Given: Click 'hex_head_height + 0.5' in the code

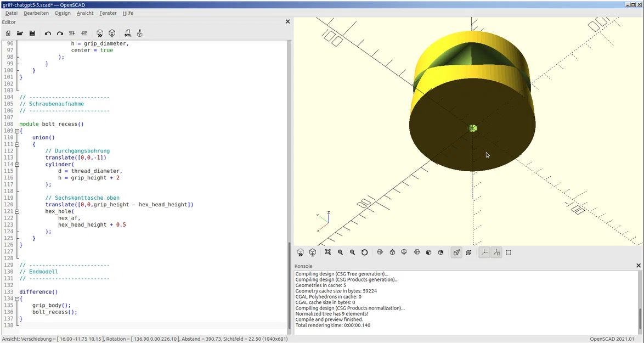Looking at the screenshot, I should (92, 224).
